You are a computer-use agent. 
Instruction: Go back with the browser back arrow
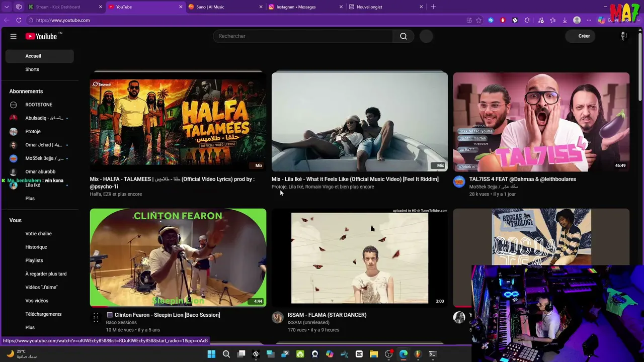coord(7,20)
